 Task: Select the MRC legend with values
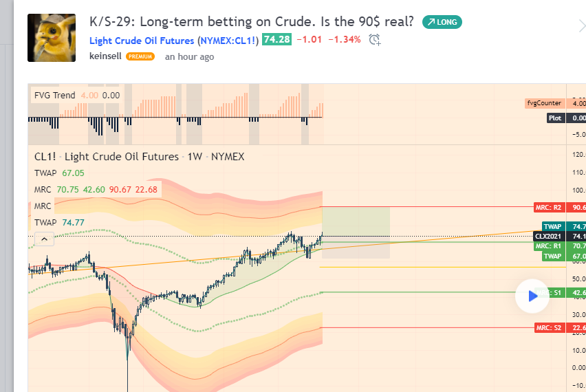[96, 190]
